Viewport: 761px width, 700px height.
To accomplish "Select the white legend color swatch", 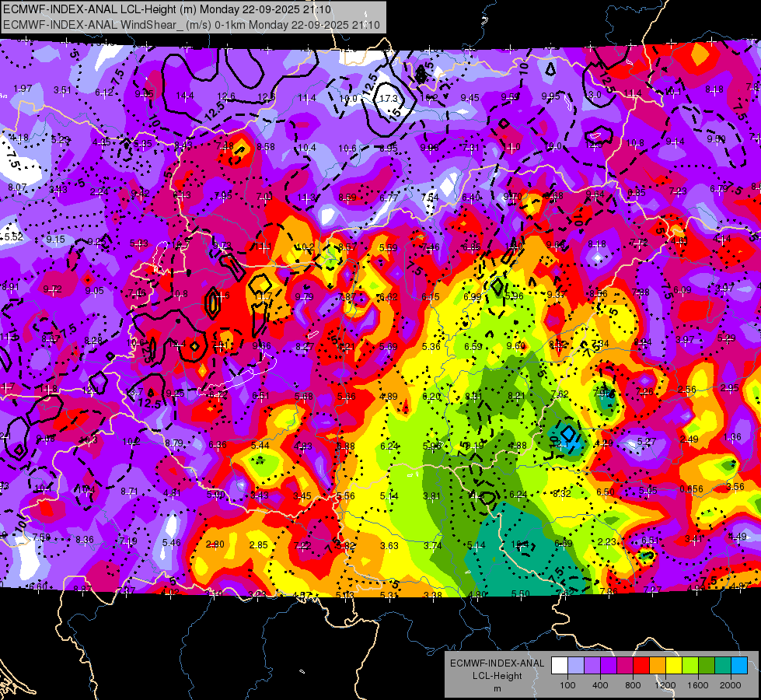I will coord(560,666).
